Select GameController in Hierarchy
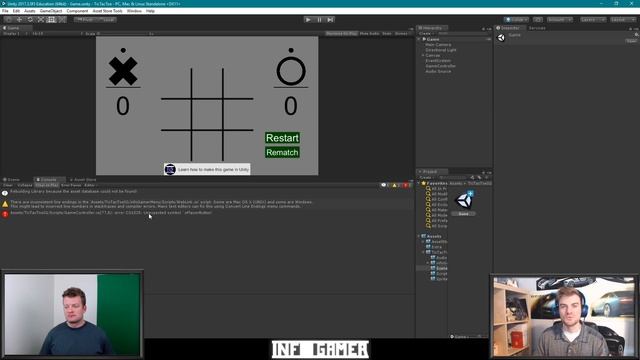 click(440, 66)
